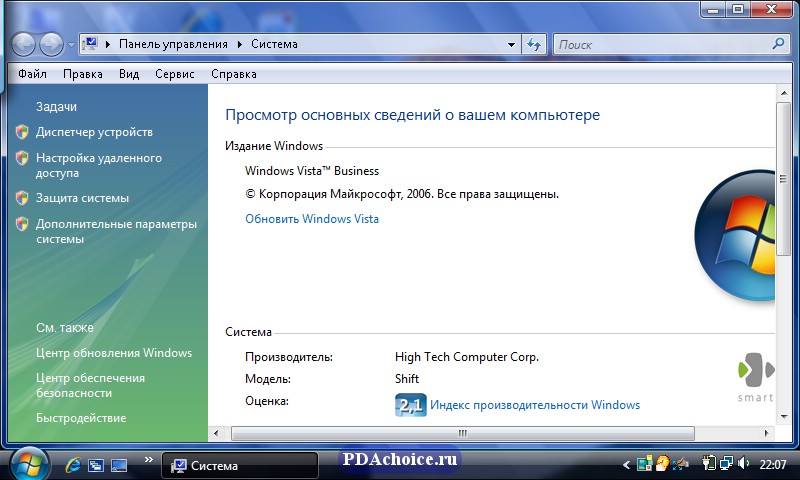
Task: Click the 2,1 performance score badge
Action: coord(410,405)
